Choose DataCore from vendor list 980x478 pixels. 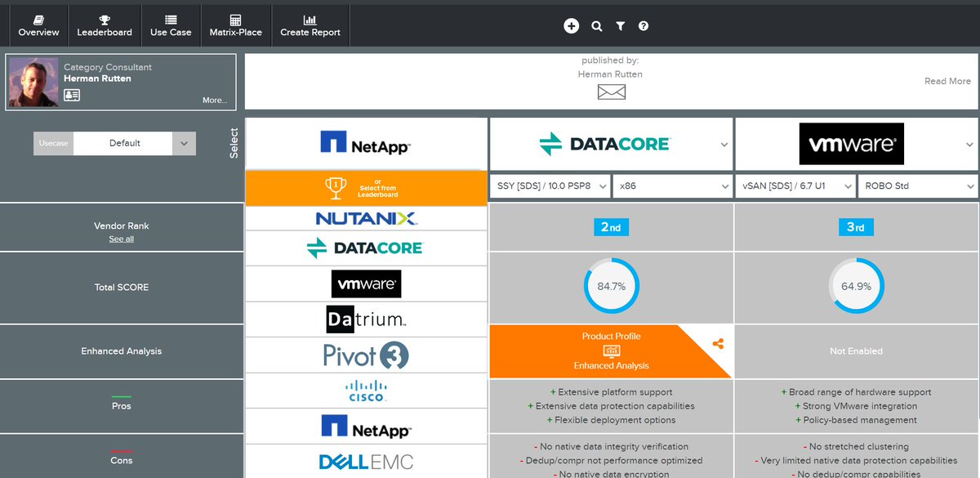[x=366, y=248]
